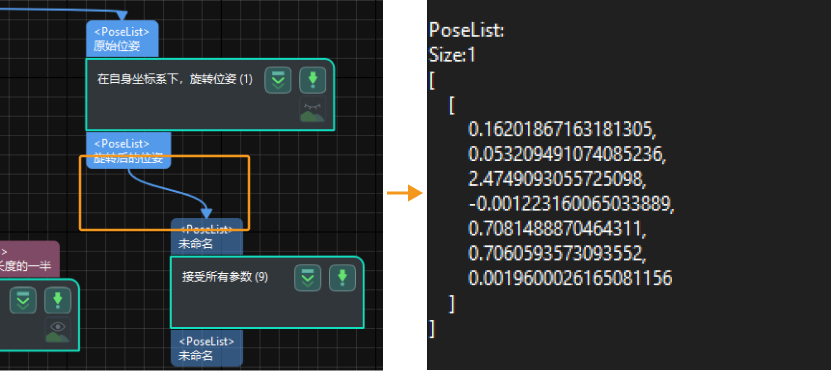Select 未命名 output port below 接受所有参数
The image size is (831, 371).
point(207,348)
